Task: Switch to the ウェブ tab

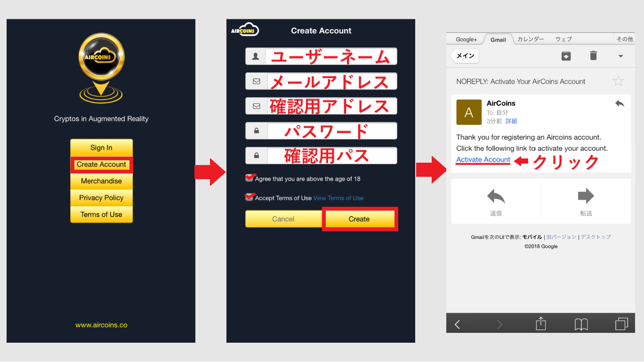Action: click(563, 39)
